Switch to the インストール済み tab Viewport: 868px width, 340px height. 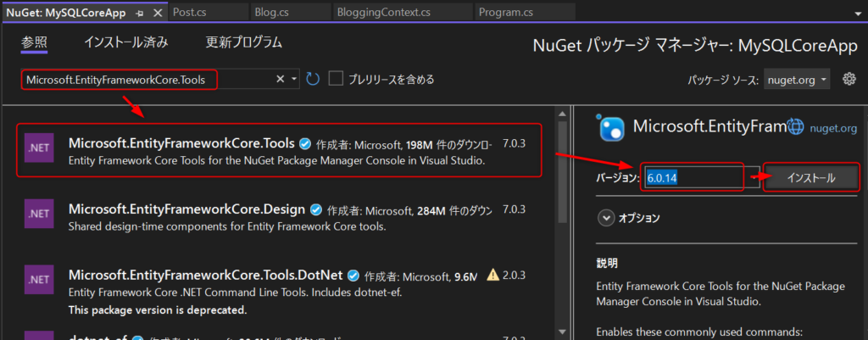click(126, 42)
